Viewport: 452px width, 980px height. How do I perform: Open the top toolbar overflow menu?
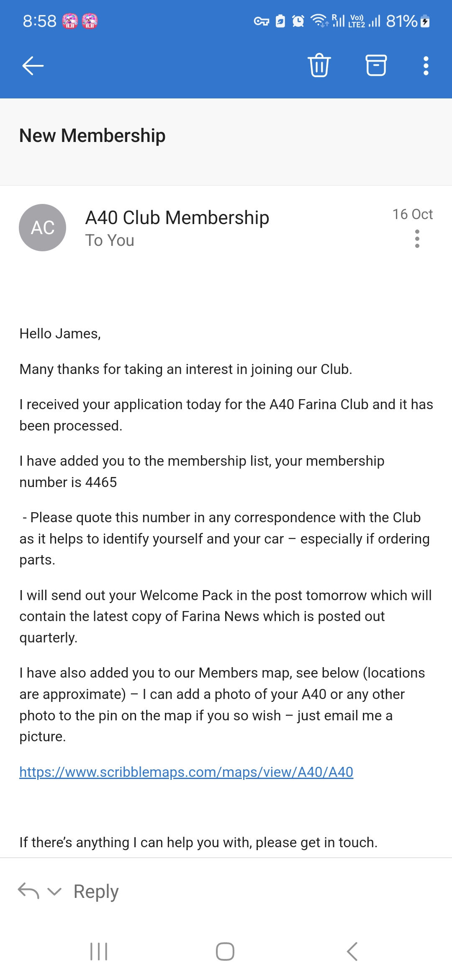426,66
